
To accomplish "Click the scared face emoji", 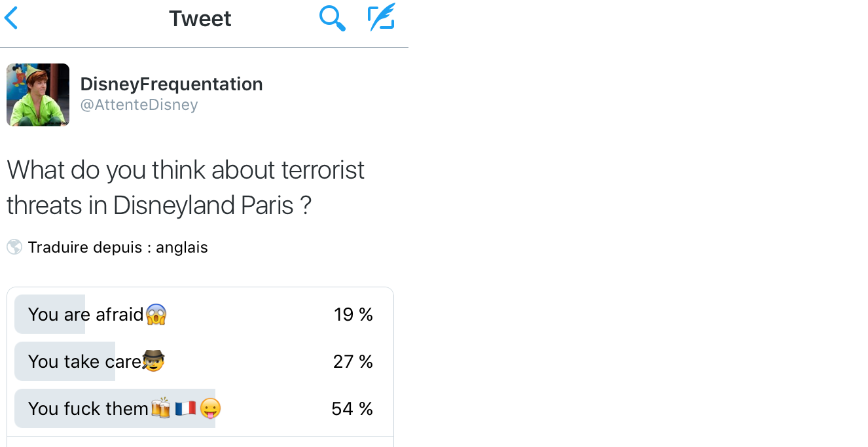I will coord(156,315).
